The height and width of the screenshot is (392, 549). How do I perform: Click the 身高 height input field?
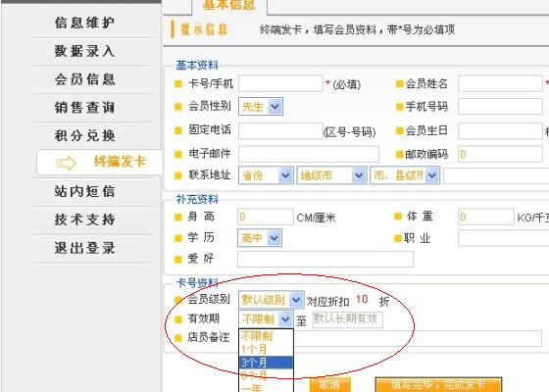(266, 217)
